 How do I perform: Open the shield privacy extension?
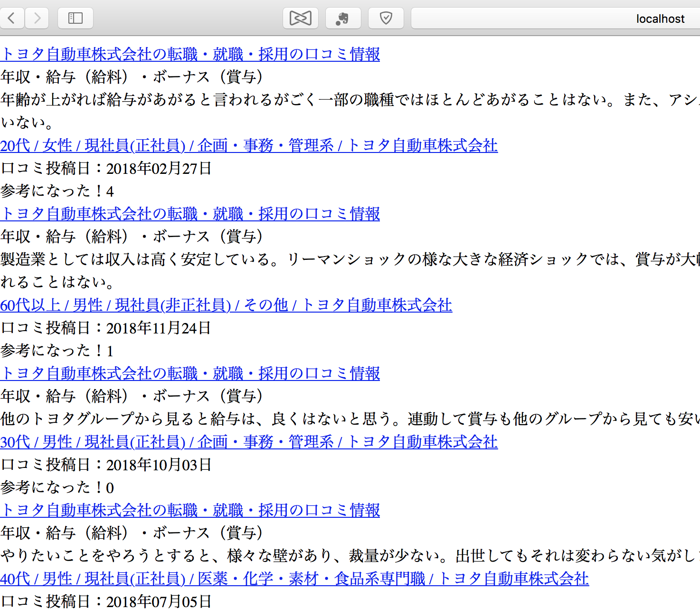pos(386,19)
